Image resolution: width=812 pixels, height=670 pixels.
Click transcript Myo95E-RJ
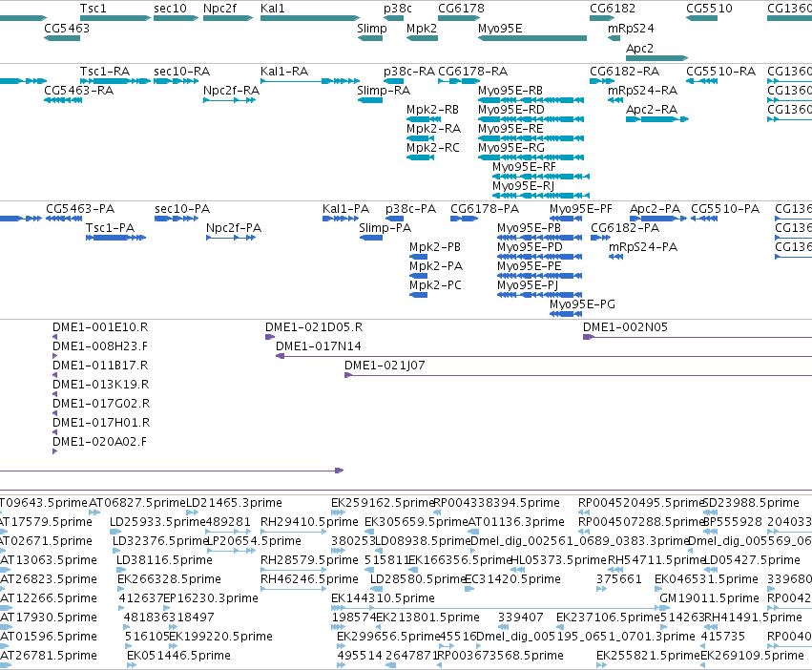tap(523, 186)
